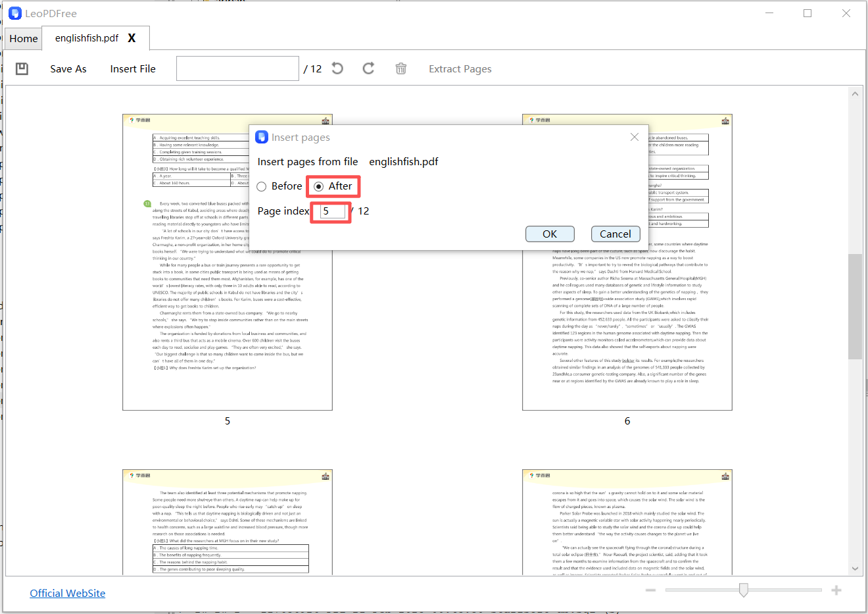The width and height of the screenshot is (868, 614).
Task: Click the logo icon in Insert pages dialog
Action: pyautogui.click(x=262, y=136)
